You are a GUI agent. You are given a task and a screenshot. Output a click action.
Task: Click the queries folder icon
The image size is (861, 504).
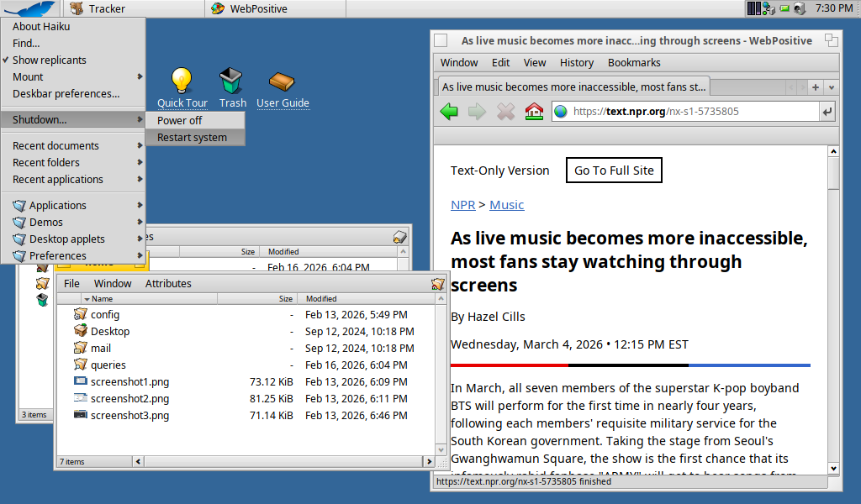coord(81,365)
